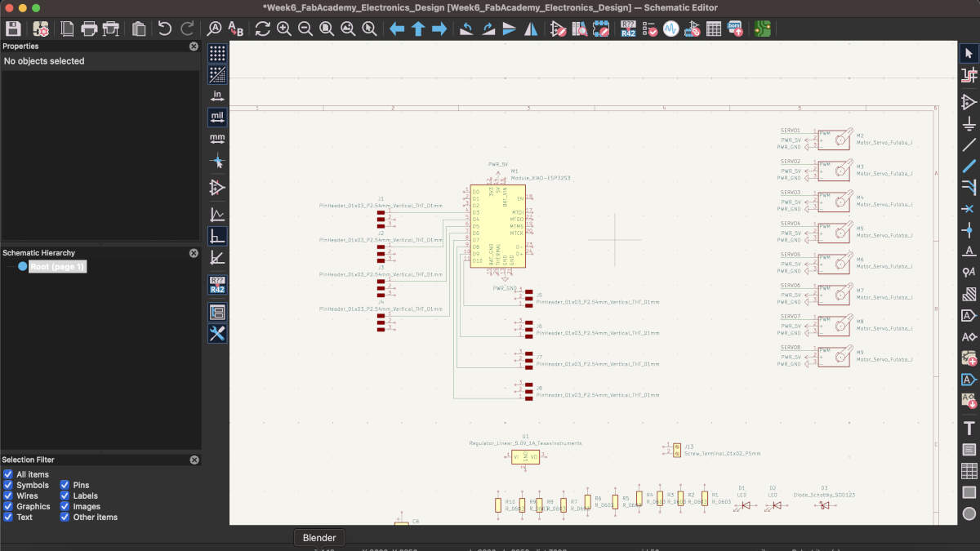Open Page Settings from the top toolbar
Screen dimensions: 980x551
coord(68,29)
